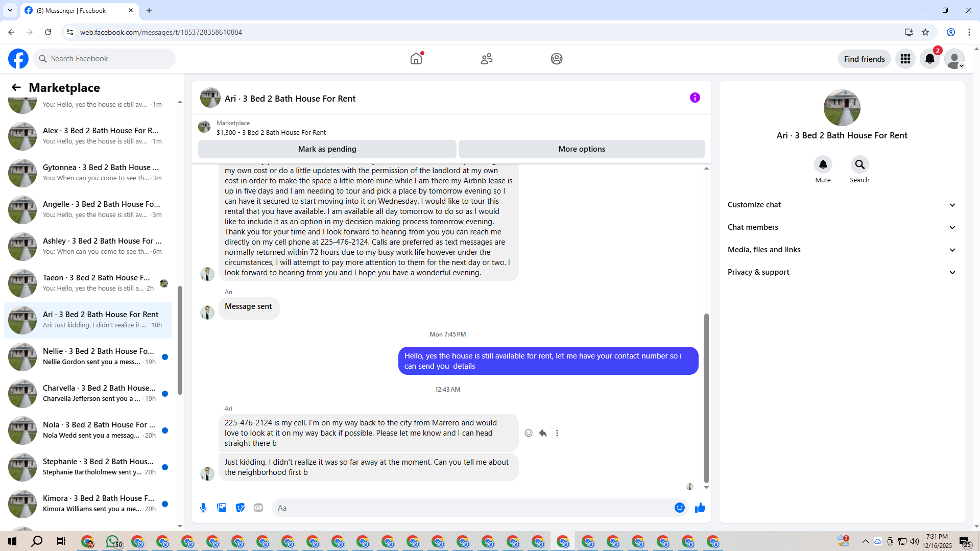Open the Nola conversation
The image size is (980, 551).
[x=88, y=430]
